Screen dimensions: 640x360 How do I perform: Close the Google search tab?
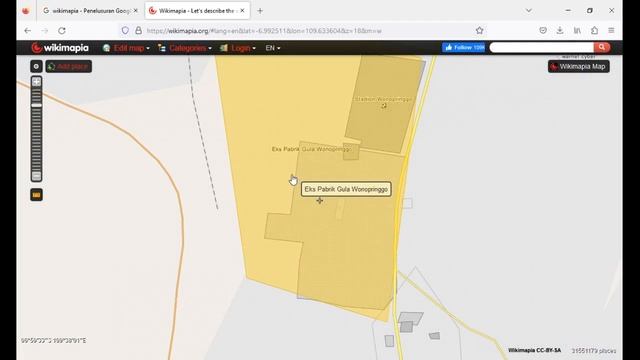(136, 11)
